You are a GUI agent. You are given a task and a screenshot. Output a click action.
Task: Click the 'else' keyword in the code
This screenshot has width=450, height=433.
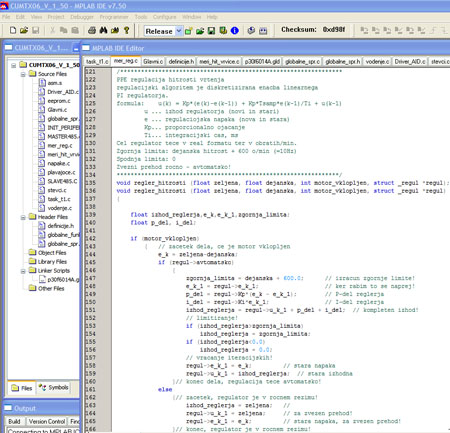click(x=165, y=390)
